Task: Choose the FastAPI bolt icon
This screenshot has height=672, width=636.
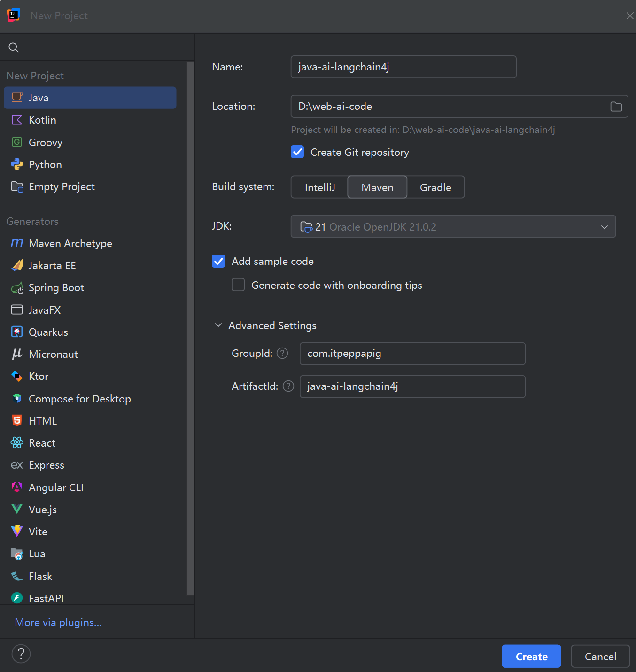Action: click(17, 598)
